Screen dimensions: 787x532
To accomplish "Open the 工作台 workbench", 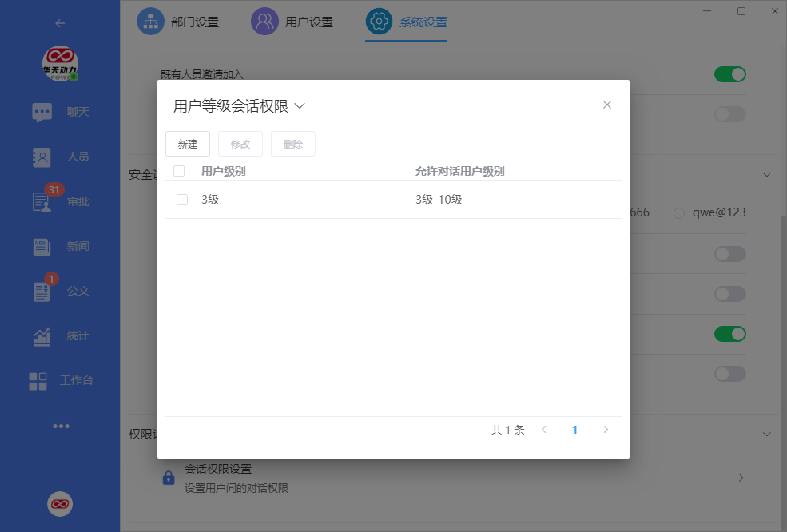I will tap(60, 381).
